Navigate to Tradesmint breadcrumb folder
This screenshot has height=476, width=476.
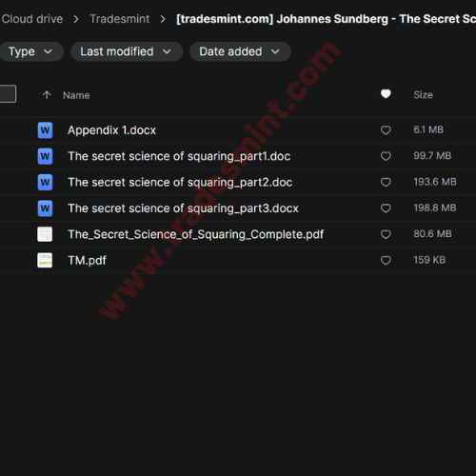tap(119, 19)
